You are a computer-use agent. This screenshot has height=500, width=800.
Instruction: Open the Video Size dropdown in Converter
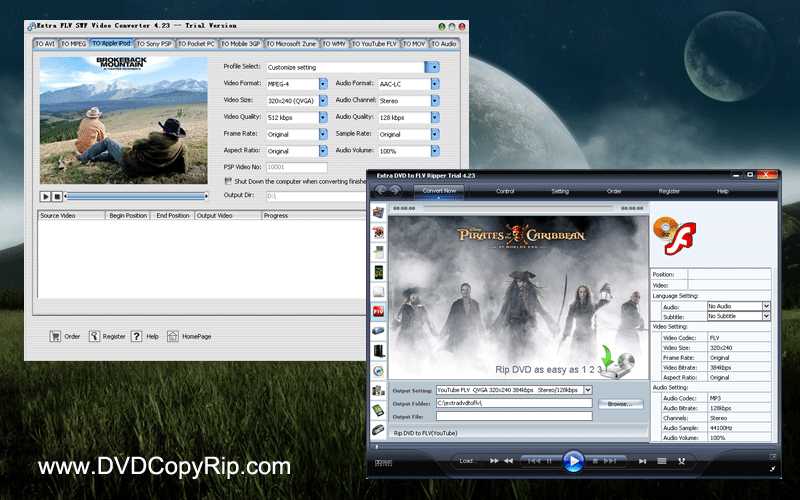[x=323, y=101]
